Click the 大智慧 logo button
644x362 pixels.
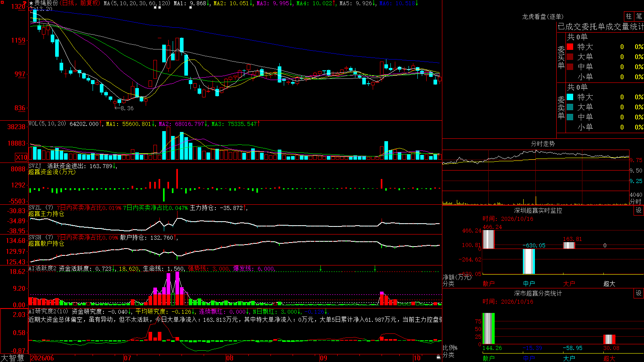12,358
